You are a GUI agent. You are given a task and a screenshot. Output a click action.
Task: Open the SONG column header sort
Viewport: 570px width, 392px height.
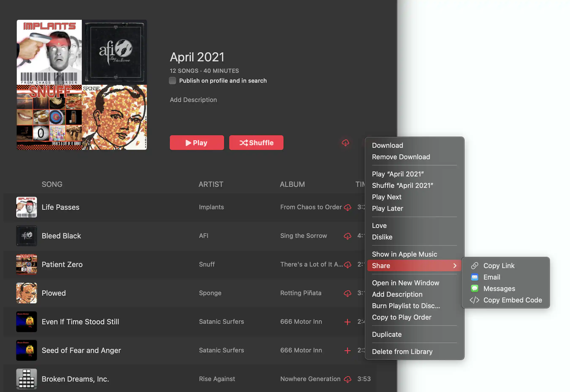point(52,184)
